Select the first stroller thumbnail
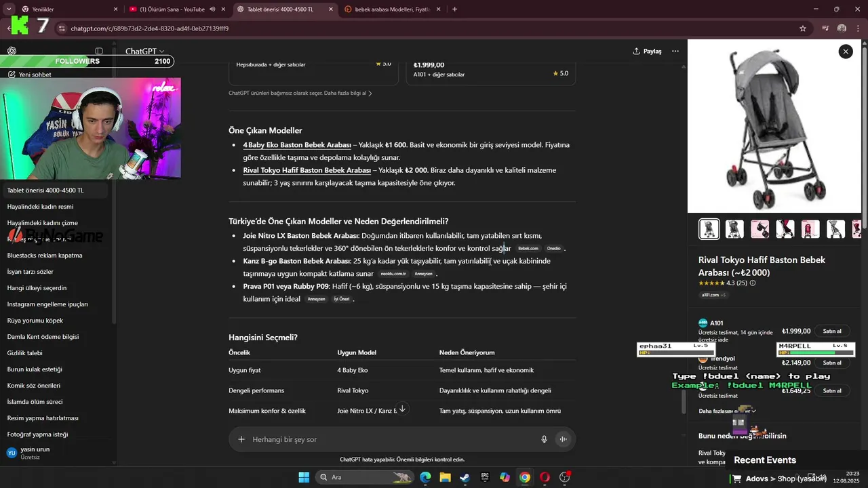Viewport: 868px width, 488px height. [709, 229]
